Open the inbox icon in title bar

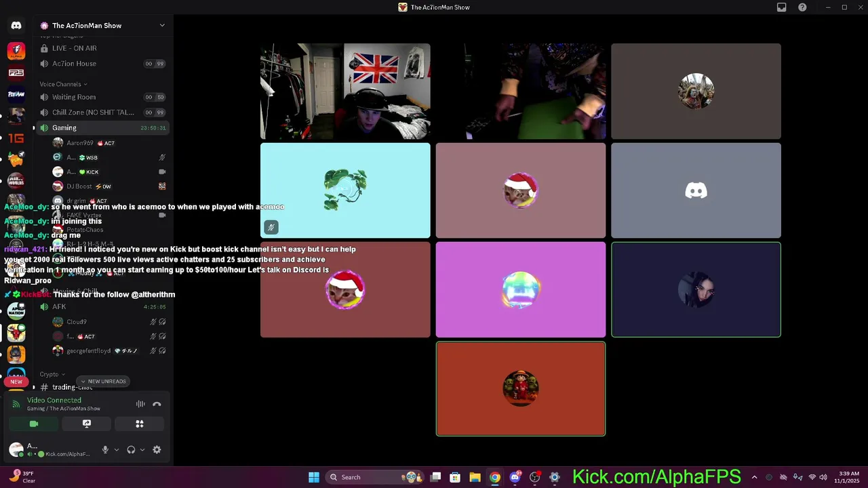[782, 7]
